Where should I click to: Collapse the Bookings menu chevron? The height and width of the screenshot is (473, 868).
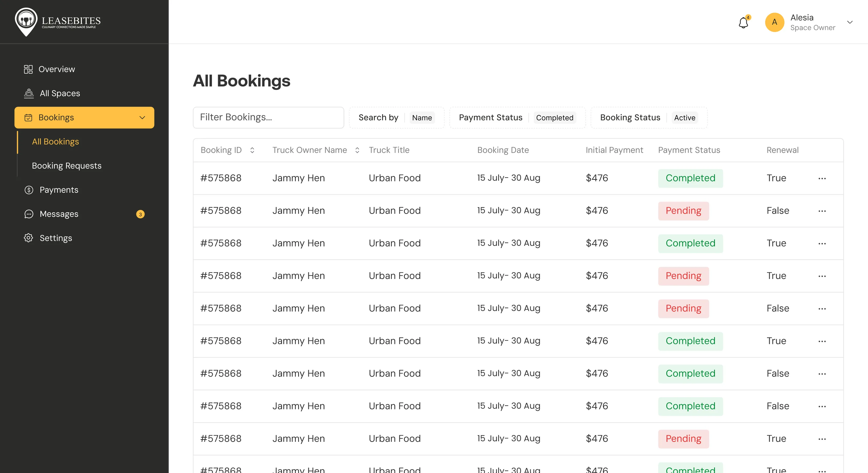(142, 118)
